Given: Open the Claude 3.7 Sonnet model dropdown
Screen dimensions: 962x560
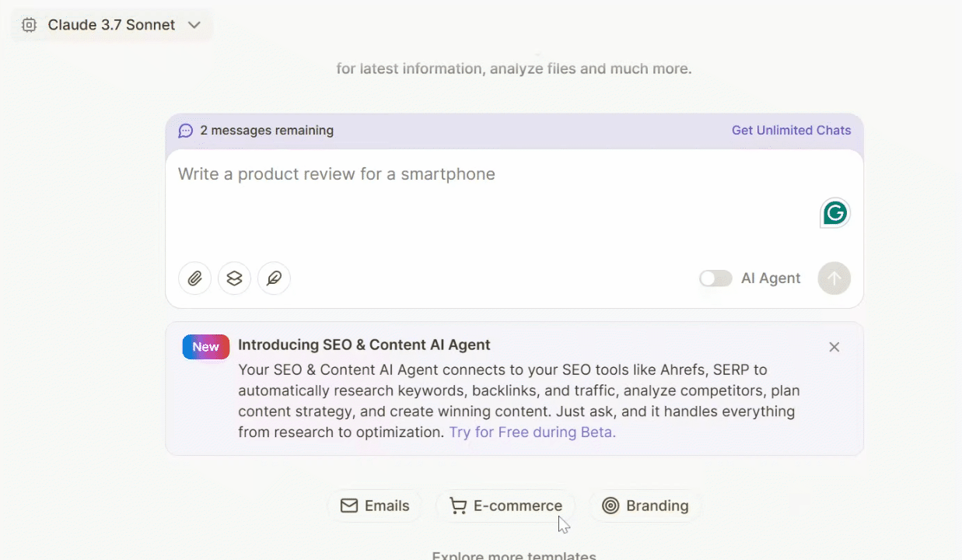Looking at the screenshot, I should (111, 24).
